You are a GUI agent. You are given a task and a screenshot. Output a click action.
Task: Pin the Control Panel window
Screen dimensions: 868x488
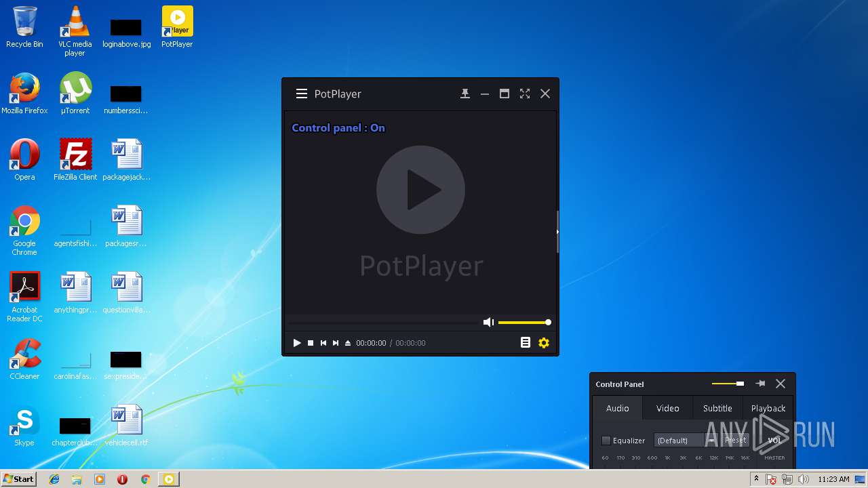[x=761, y=384]
